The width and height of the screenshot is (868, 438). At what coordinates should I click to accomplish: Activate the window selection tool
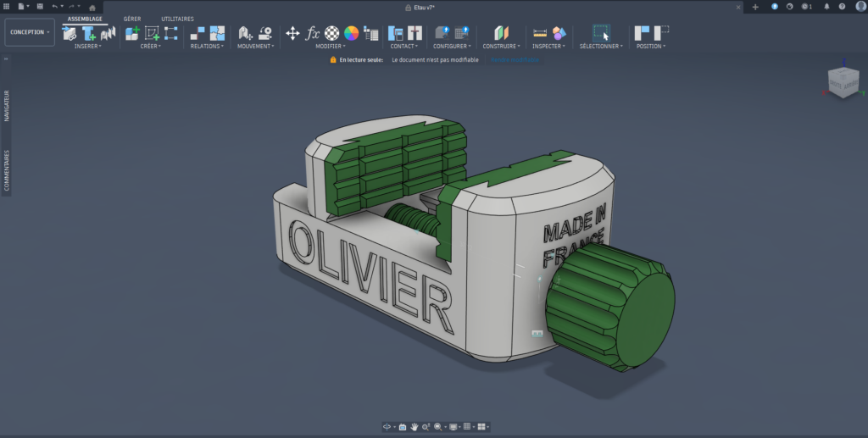[600, 33]
